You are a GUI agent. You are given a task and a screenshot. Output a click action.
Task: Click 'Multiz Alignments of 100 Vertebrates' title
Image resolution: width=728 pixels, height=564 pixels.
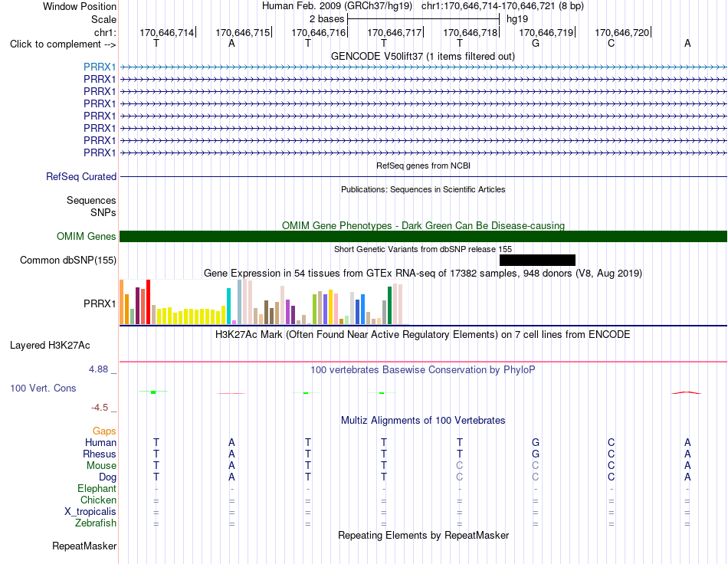click(423, 420)
